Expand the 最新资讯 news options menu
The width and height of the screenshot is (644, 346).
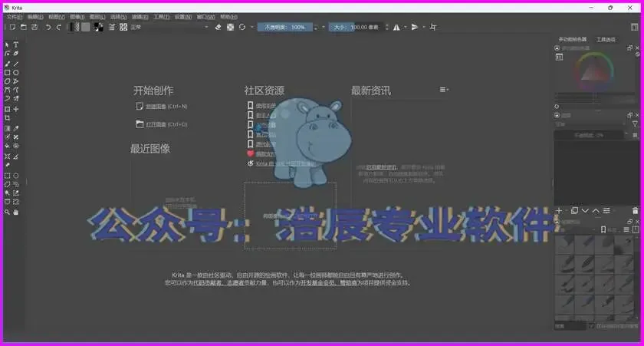click(x=444, y=89)
